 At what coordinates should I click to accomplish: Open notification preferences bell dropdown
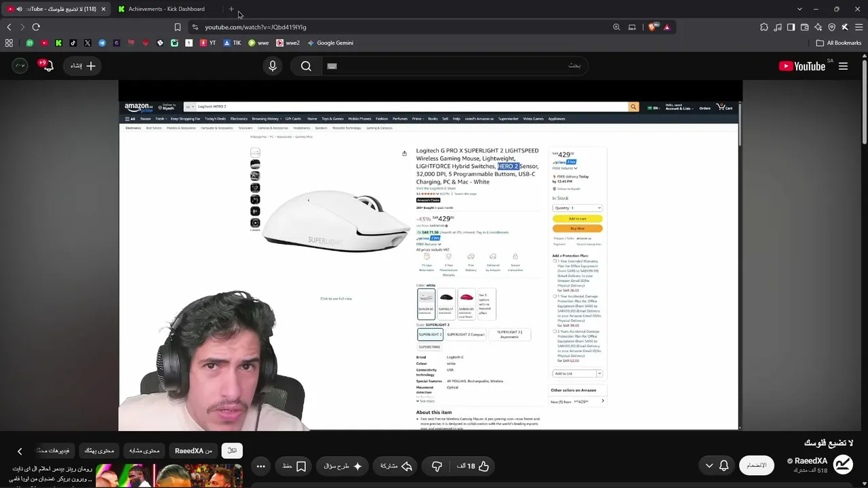coord(717,466)
